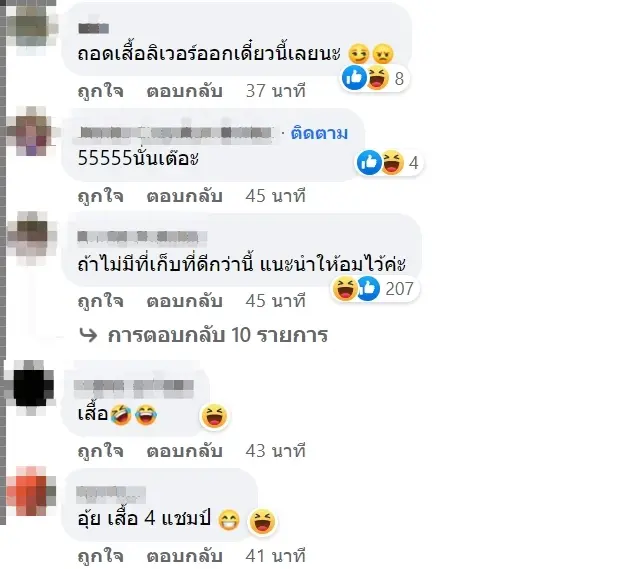Like the 37 นาที comment with ถูกใจ
635x569 pixels.
[x=100, y=91]
